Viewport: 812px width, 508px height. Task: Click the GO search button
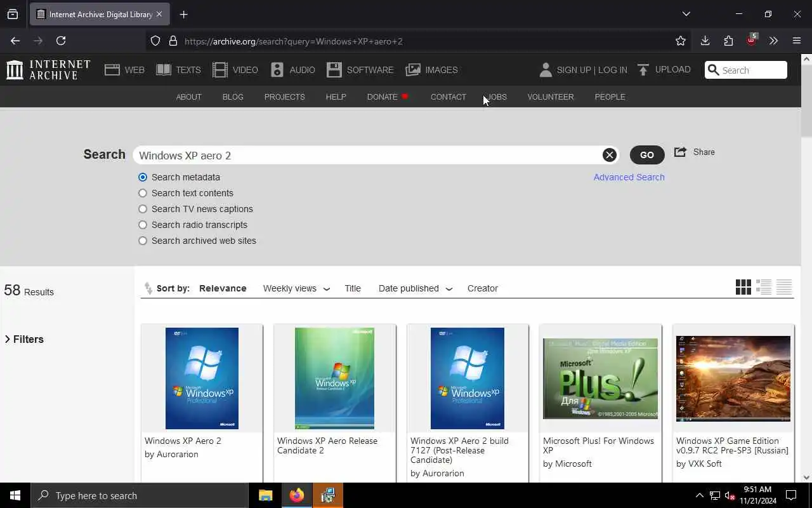point(647,155)
